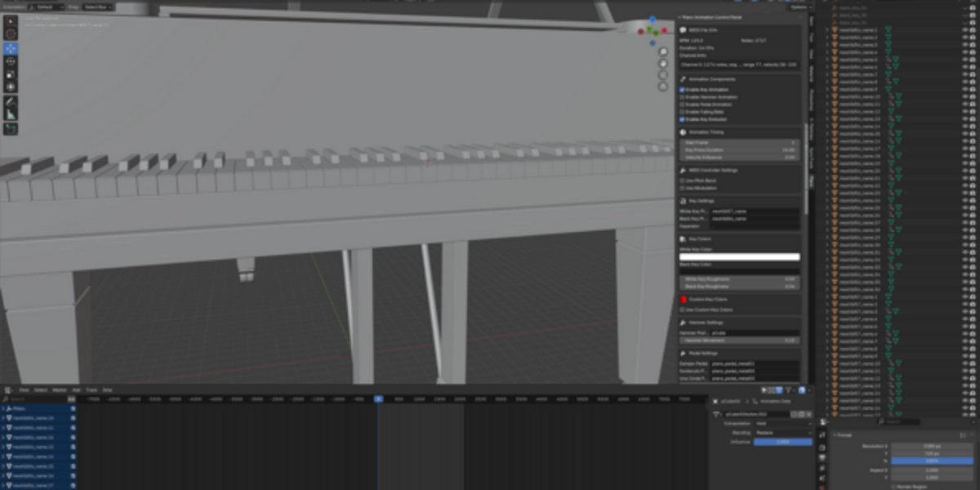The height and width of the screenshot is (490, 980).
Task: Open the Add Cube tool
Action: point(11,129)
